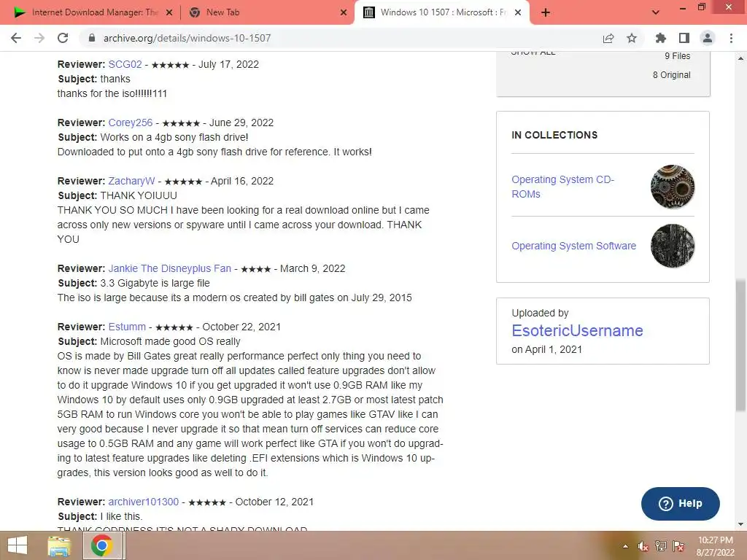Toggle the Chrome side panel
Image resolution: width=747 pixels, height=560 pixels.
click(684, 38)
